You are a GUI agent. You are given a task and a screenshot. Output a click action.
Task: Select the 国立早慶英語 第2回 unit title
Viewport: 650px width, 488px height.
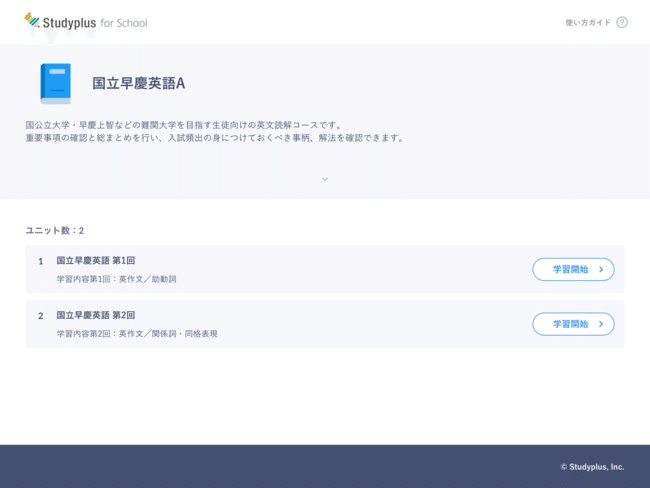pos(96,315)
